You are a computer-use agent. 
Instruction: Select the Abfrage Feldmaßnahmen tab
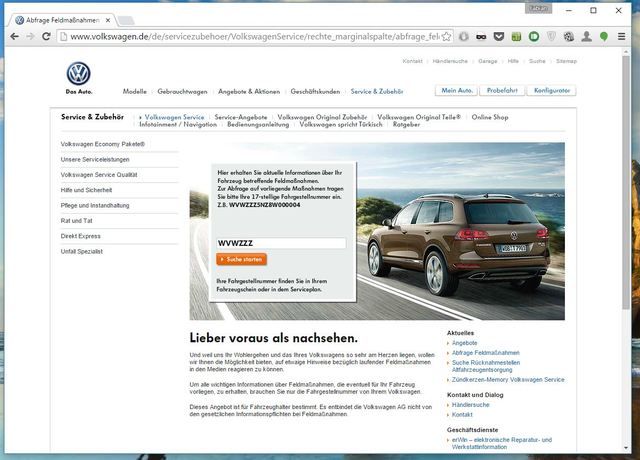[61, 20]
